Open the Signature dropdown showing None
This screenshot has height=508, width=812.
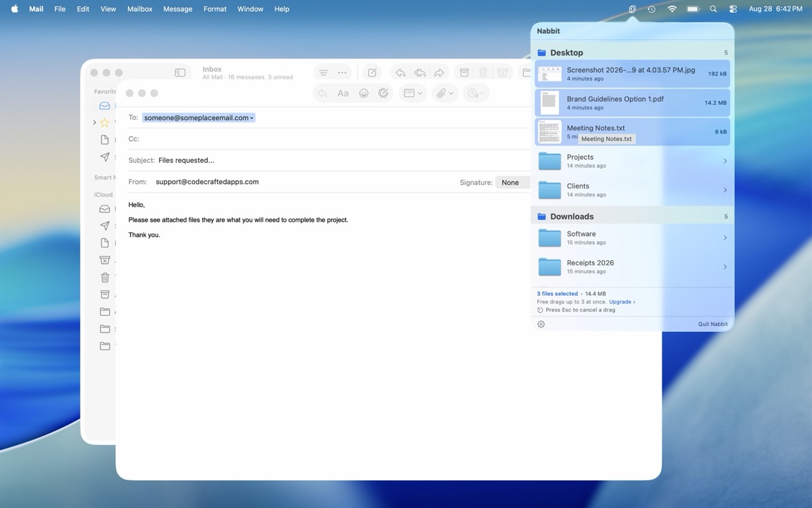point(513,182)
